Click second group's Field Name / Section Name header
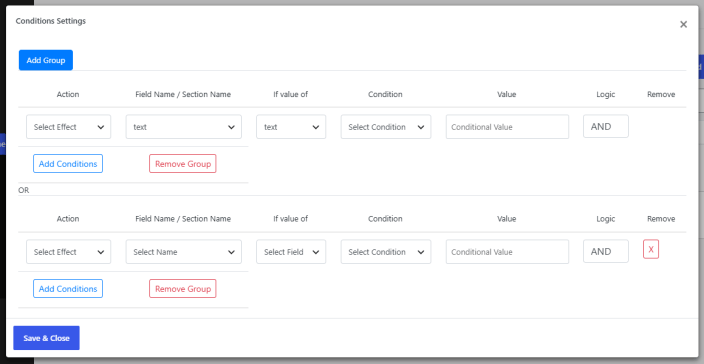The height and width of the screenshot is (364, 704). pyautogui.click(x=183, y=219)
